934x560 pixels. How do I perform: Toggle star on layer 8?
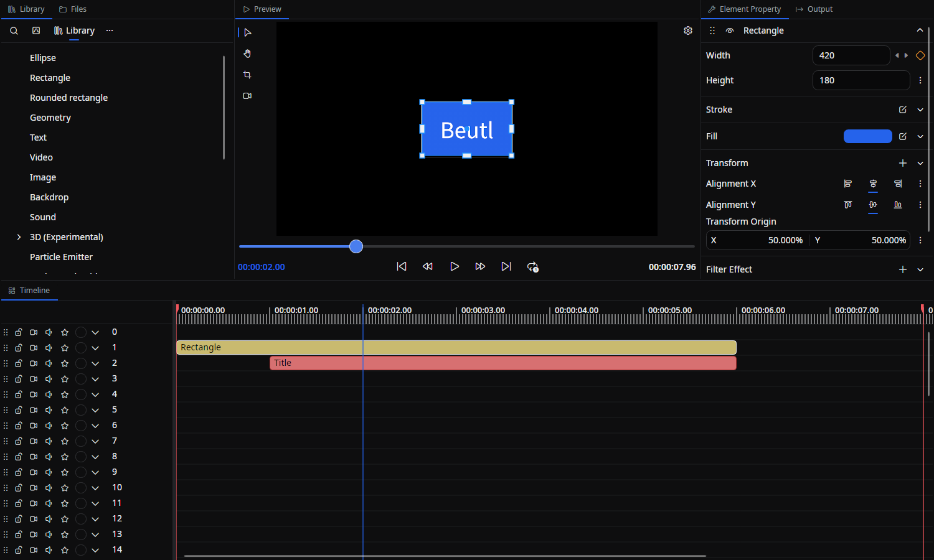click(65, 457)
